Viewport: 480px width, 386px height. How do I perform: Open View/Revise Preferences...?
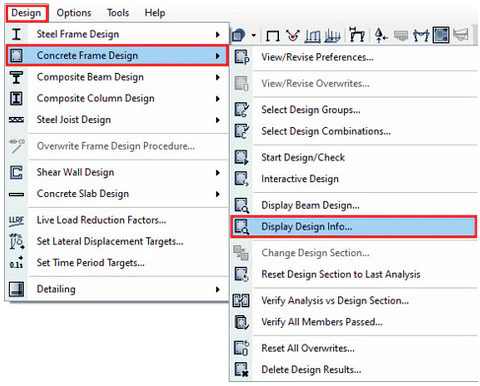354,57
